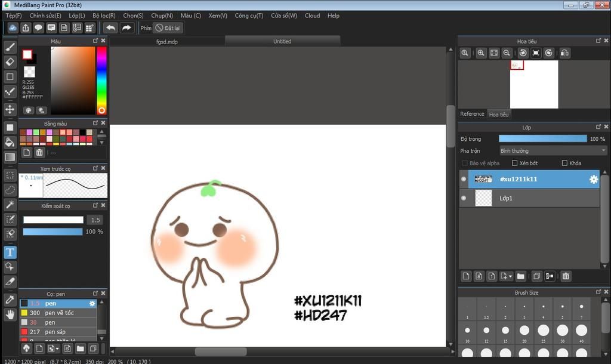
Task: Toggle the Khóa checkbox
Action: click(564, 164)
